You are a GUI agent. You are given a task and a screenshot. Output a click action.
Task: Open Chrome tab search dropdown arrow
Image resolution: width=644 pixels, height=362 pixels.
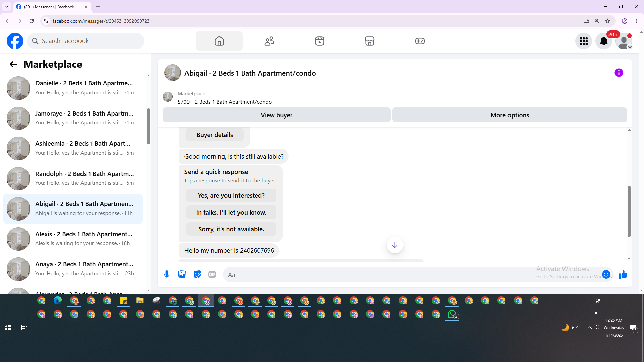(x=6, y=7)
